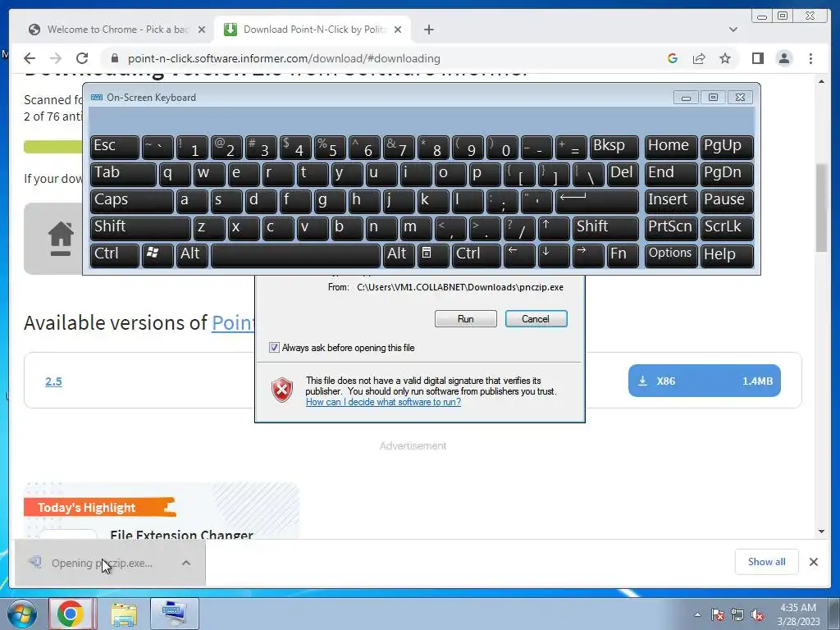Toggle the Insert key
The height and width of the screenshot is (630, 840).
(671, 202)
